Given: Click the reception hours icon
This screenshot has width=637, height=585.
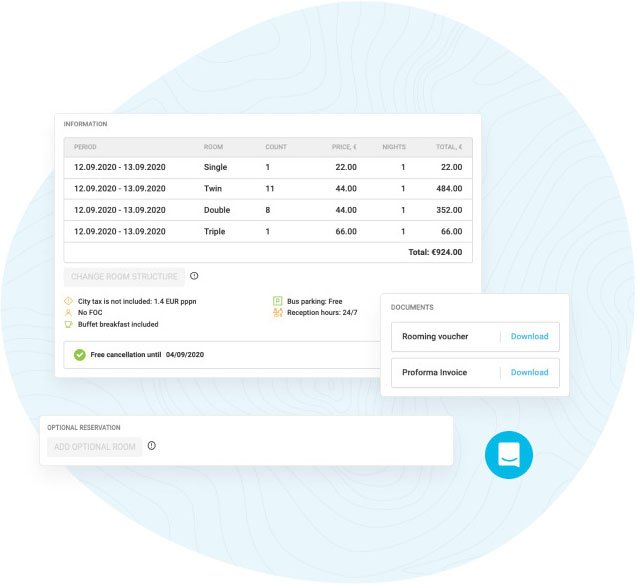Looking at the screenshot, I should [277, 312].
